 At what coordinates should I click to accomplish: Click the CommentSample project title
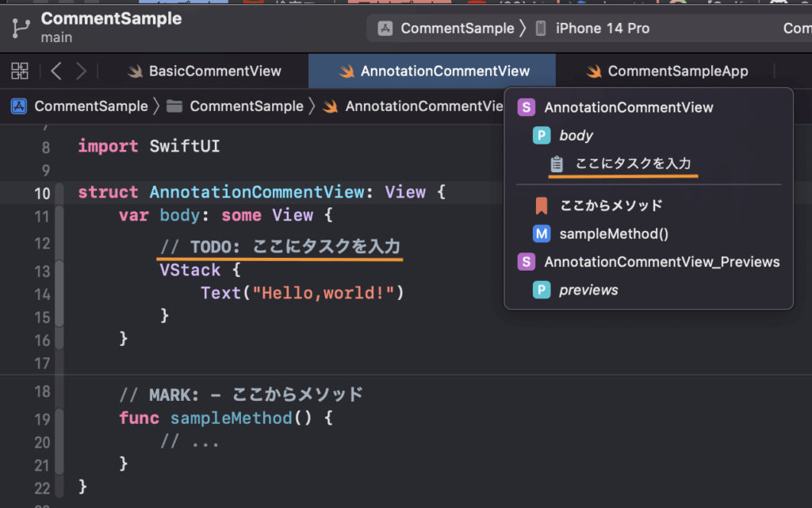pyautogui.click(x=111, y=19)
